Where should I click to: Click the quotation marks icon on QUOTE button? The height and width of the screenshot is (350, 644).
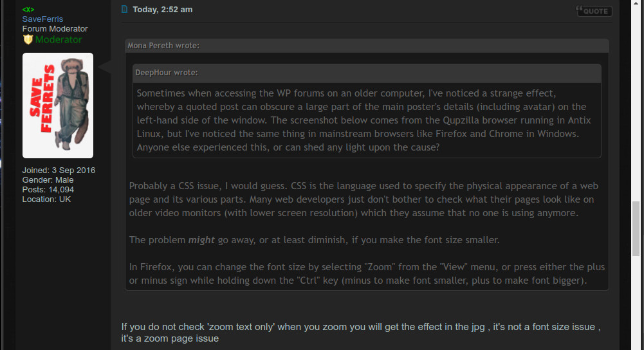579,10
